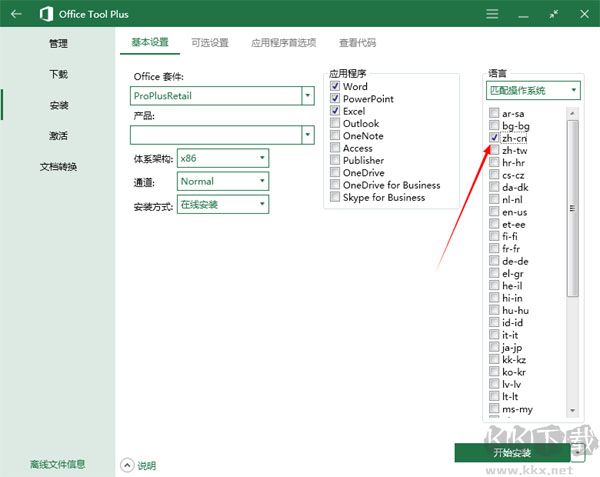This screenshot has width=600, height=477.
Task: Expand the 通道 Normal dropdown
Action: coord(261,181)
